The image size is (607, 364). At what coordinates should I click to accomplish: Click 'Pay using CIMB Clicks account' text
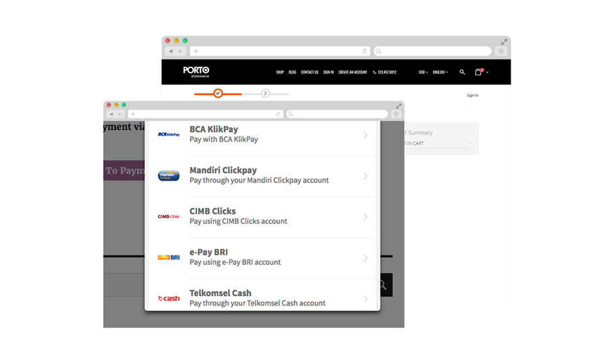pyautogui.click(x=239, y=221)
